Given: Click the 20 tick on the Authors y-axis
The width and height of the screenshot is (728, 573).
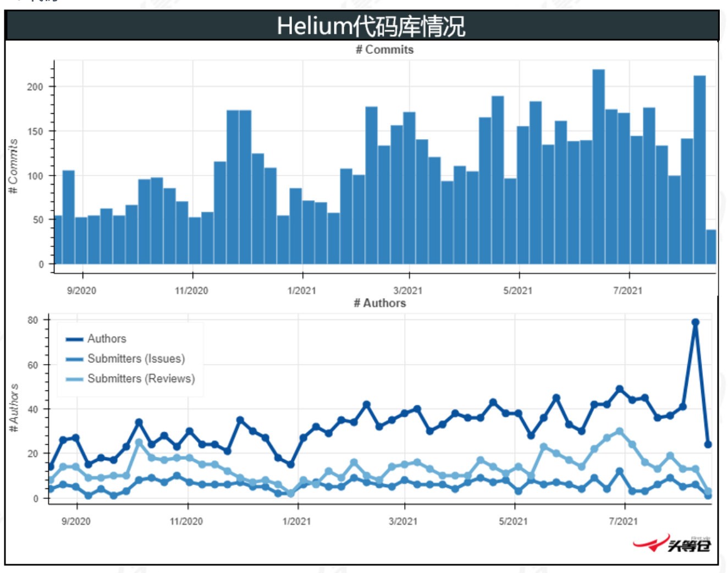Looking at the screenshot, I should (x=33, y=454).
